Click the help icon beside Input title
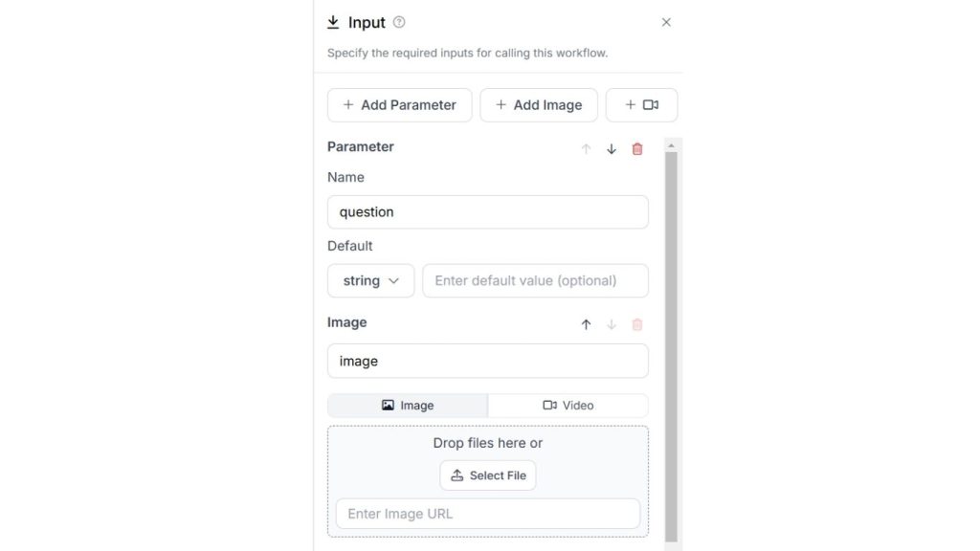The height and width of the screenshot is (551, 980). tap(399, 22)
